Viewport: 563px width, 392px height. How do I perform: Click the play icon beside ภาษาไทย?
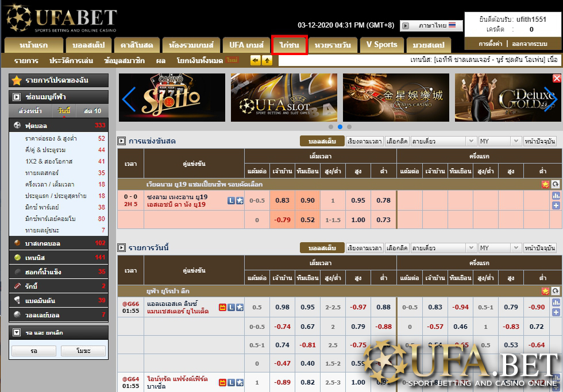(406, 25)
